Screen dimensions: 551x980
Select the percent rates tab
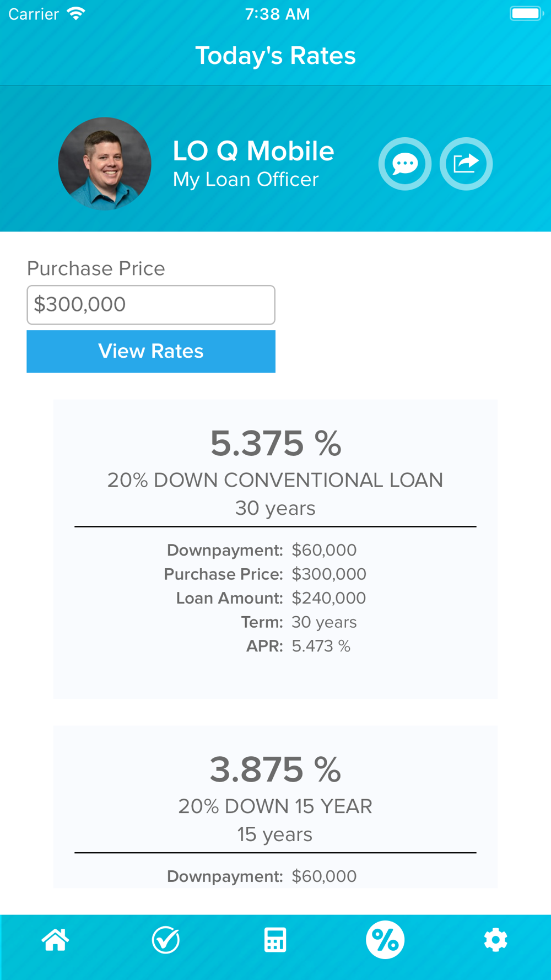[x=385, y=940]
